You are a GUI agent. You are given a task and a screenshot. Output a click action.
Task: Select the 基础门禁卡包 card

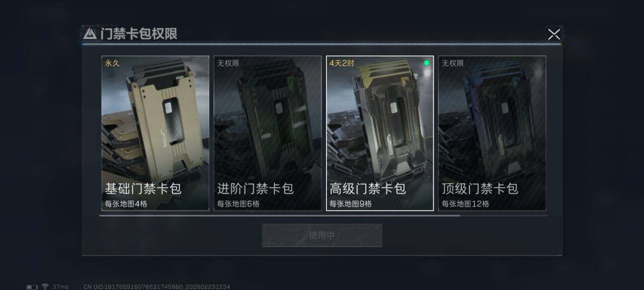click(x=155, y=133)
